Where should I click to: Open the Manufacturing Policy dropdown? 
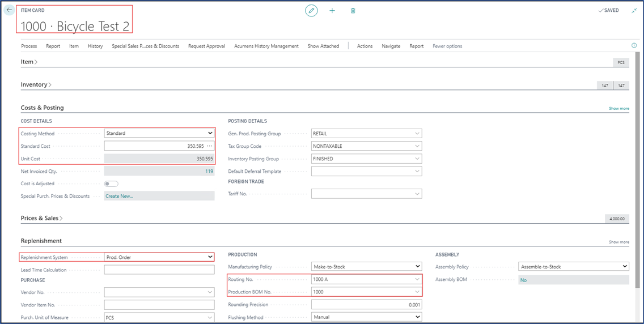366,266
